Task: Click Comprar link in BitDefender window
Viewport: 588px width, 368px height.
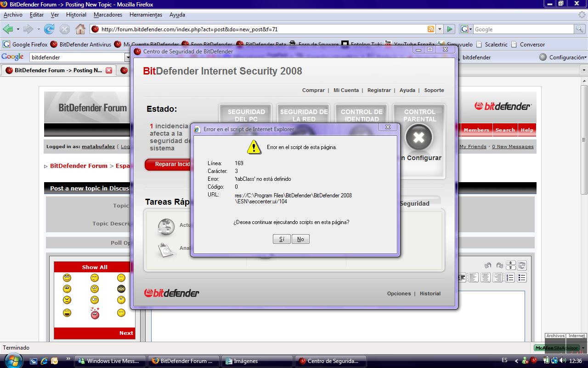Action: tap(313, 90)
